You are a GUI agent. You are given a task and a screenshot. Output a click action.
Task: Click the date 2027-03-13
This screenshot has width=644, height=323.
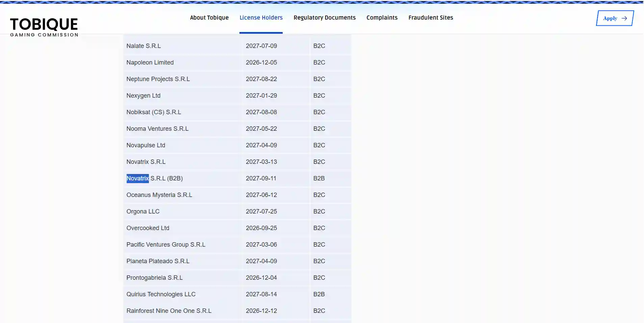(261, 162)
